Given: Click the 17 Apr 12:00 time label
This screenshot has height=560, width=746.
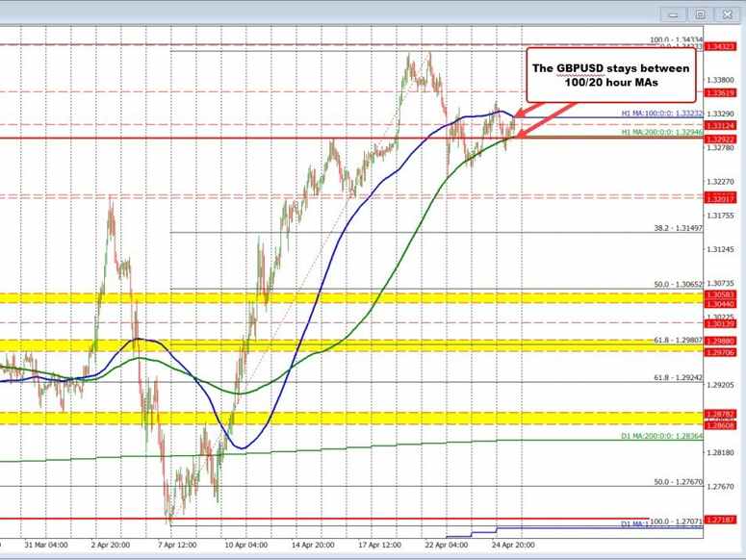Looking at the screenshot, I should pos(379,546).
